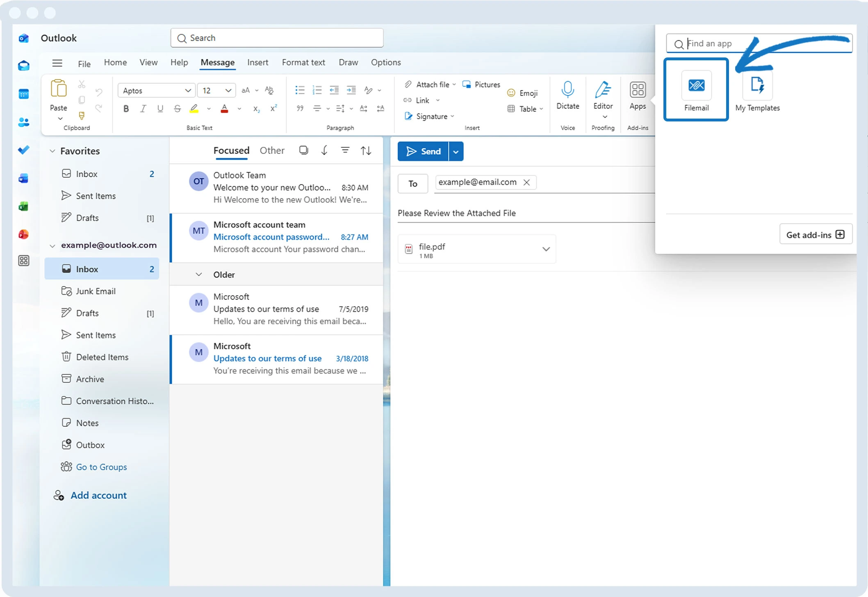Focus the Find an app field
Screen dimensions: 868x597
[759, 43]
